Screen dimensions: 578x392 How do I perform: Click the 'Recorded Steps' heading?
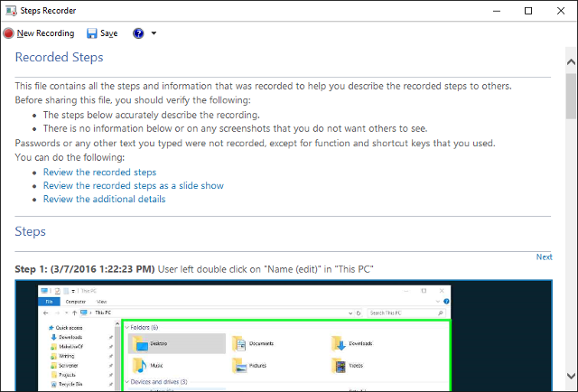(x=59, y=57)
